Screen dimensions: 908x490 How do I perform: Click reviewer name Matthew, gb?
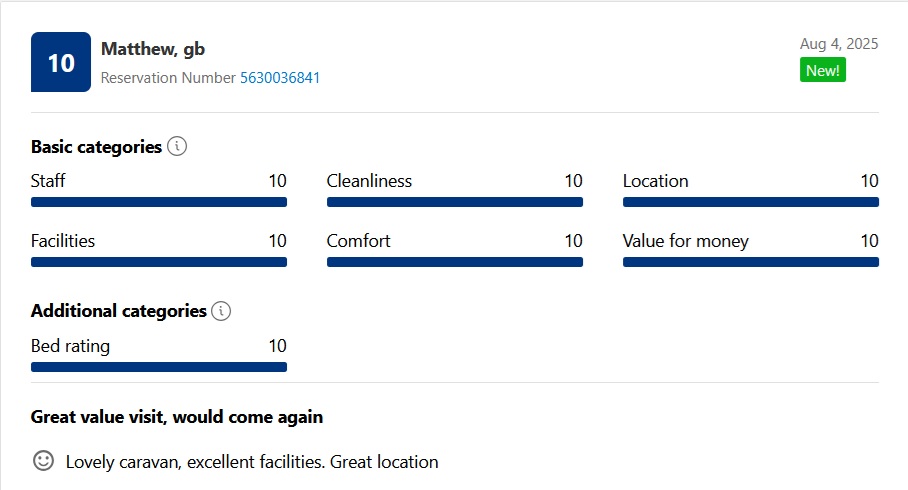[153, 49]
